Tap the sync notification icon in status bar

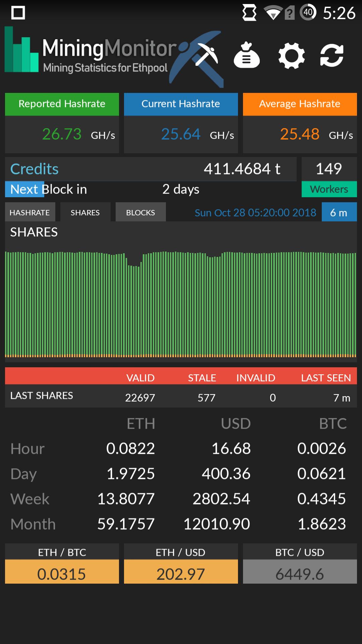249,13
